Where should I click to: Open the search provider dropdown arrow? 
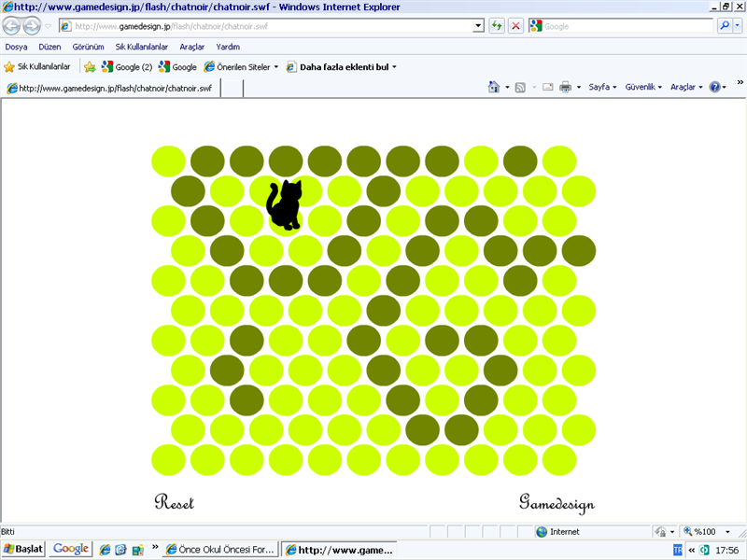click(738, 26)
